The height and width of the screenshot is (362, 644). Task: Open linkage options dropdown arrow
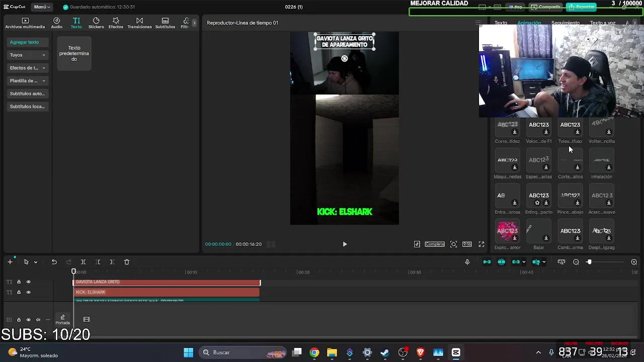tap(524, 262)
